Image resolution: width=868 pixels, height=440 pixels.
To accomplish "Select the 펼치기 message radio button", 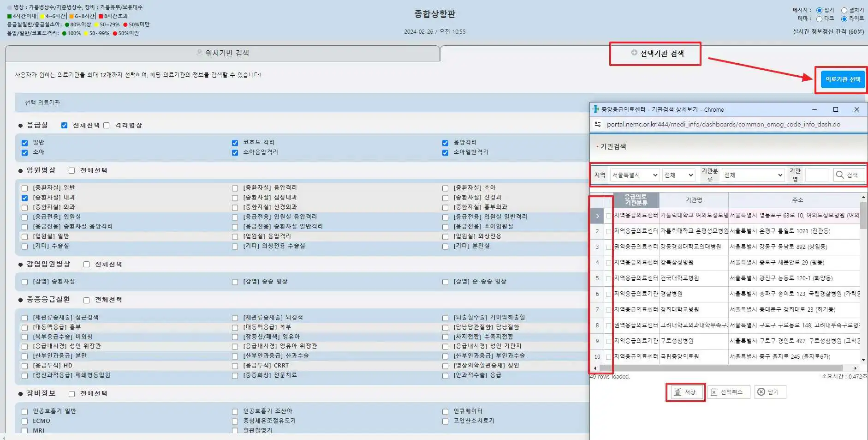I will [x=844, y=11].
